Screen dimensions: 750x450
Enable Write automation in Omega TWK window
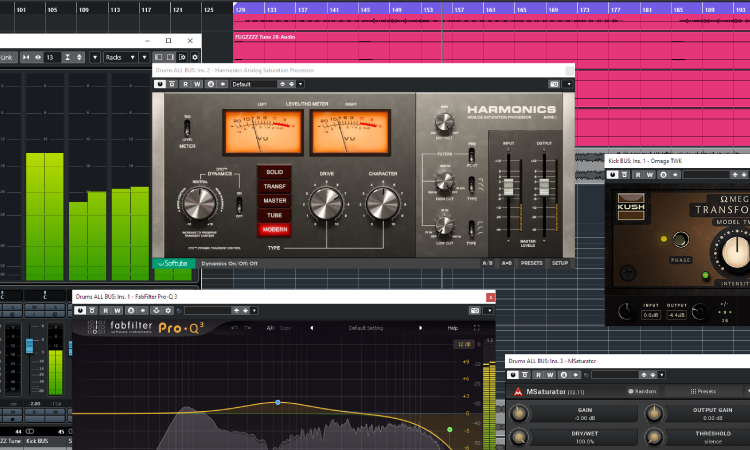click(x=649, y=174)
